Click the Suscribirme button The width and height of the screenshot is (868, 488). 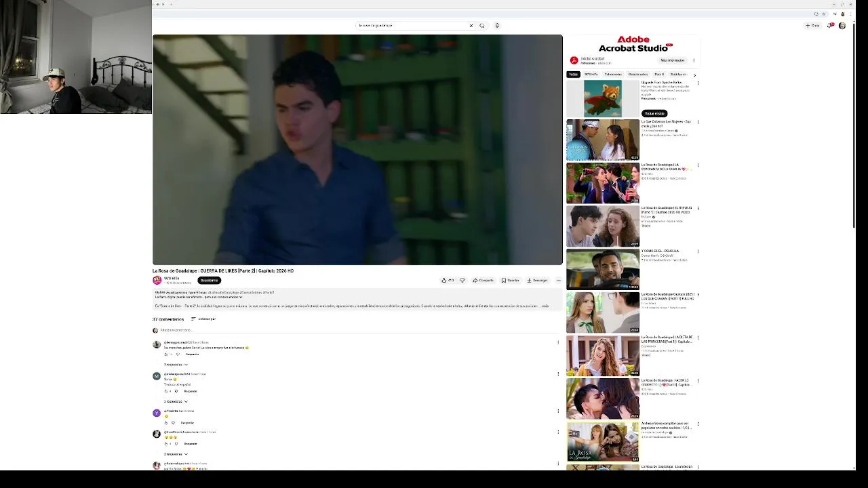pos(209,280)
